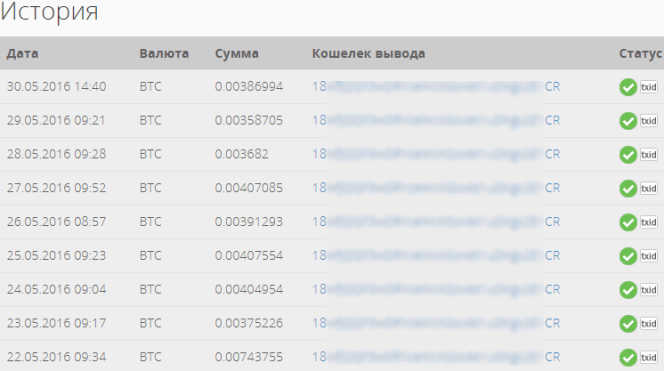This screenshot has height=371, width=664.
Task: Open the wallet address link for 30.05.2016
Action: [436, 86]
